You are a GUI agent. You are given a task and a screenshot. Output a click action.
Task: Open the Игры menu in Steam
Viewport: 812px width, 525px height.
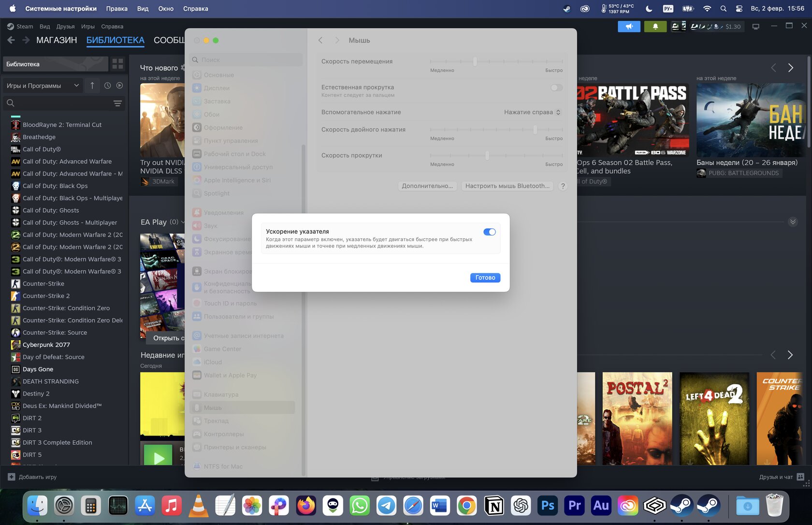coord(87,27)
